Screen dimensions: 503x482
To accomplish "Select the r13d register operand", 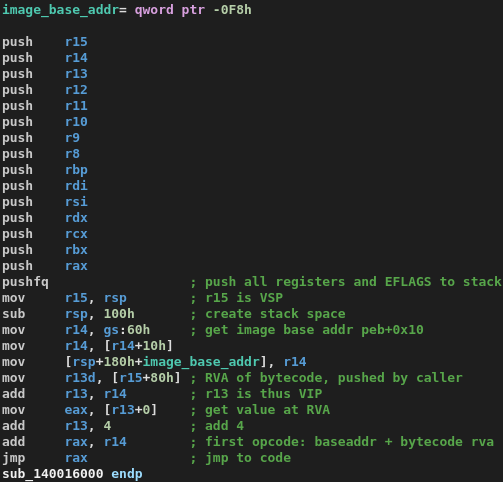I will click(x=80, y=378).
